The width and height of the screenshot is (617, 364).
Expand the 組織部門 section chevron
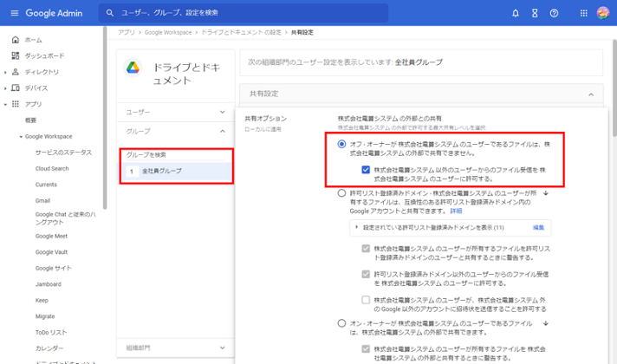[x=223, y=348]
